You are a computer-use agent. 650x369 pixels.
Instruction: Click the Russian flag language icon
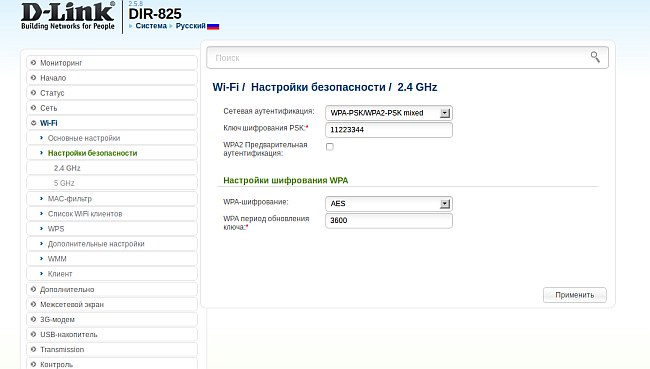coord(213,26)
